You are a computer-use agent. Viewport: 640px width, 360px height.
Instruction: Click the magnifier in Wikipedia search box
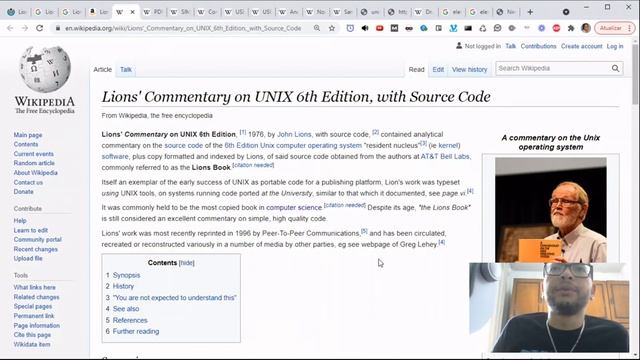tap(615, 69)
